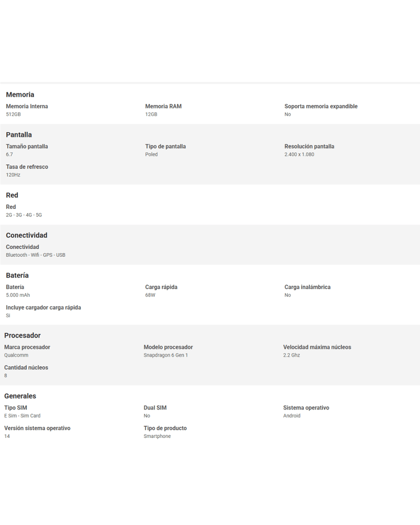The height and width of the screenshot is (525, 420).
Task: Click Velocidad máxima núcleos 2.2 Ghz value
Action: pos(291,355)
